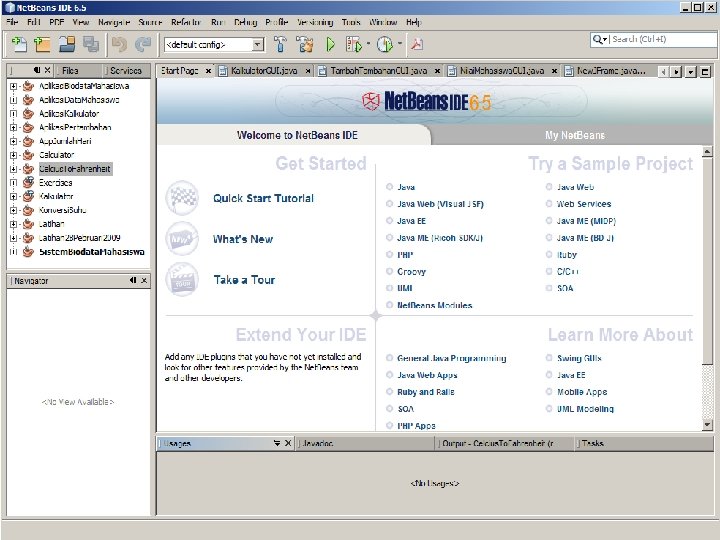
Task: Expand the AplikasiKalkulator project node
Action: pyautogui.click(x=13, y=113)
